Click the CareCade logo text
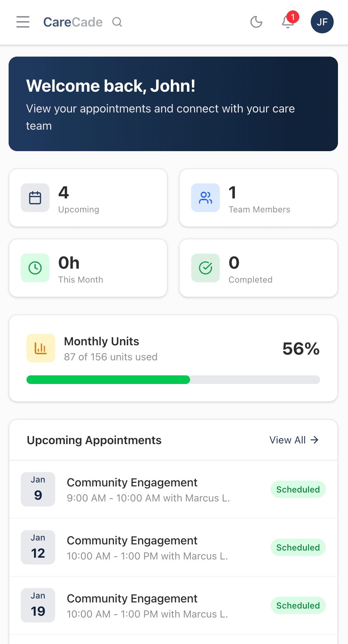The image size is (348, 644). (73, 22)
